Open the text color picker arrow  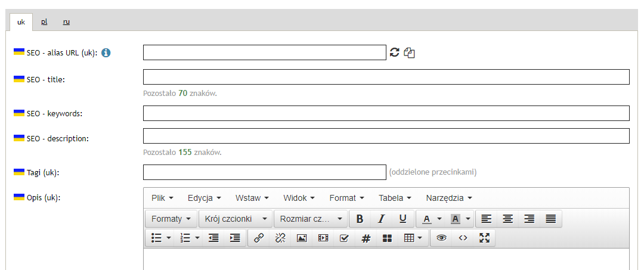click(x=439, y=219)
